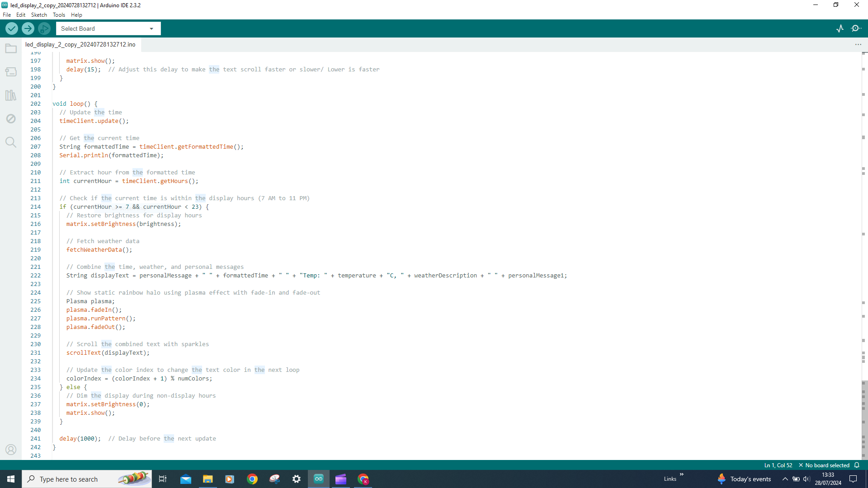The image size is (868, 488).
Task: Open the Debug sidebar panel
Action: pyautogui.click(x=11, y=119)
